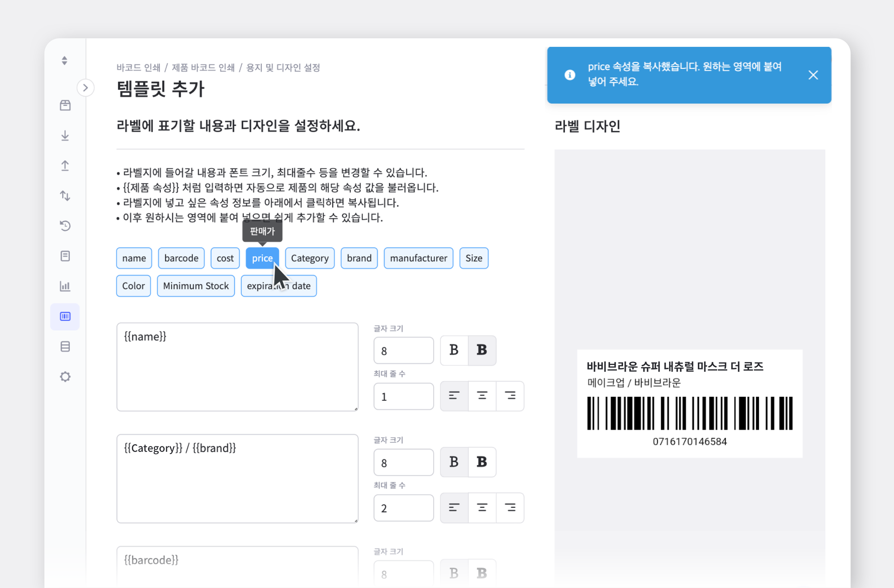
Task: Copy the expiration date attribute tag
Action: (279, 286)
